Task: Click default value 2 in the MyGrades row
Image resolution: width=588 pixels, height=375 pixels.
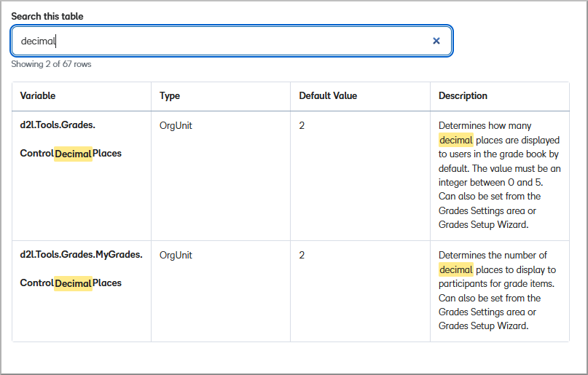Action: [x=302, y=255]
